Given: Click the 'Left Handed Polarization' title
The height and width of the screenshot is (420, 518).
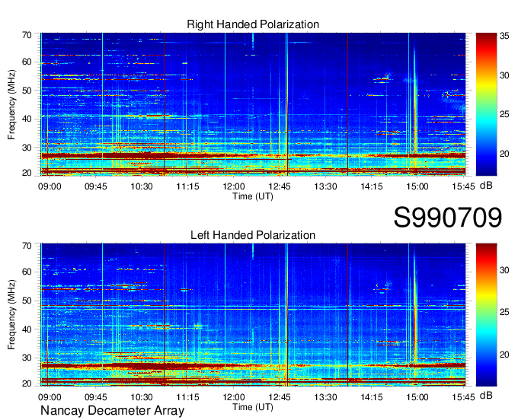Looking at the screenshot, I should (253, 235).
